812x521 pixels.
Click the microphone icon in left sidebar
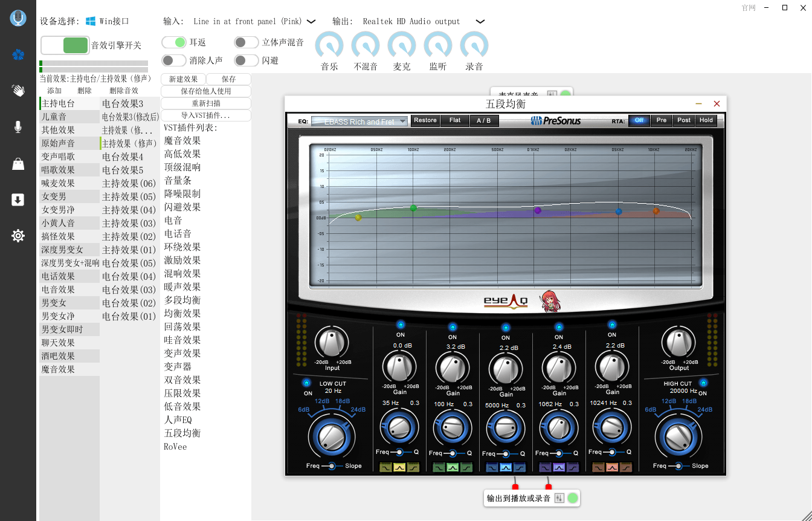click(x=18, y=126)
